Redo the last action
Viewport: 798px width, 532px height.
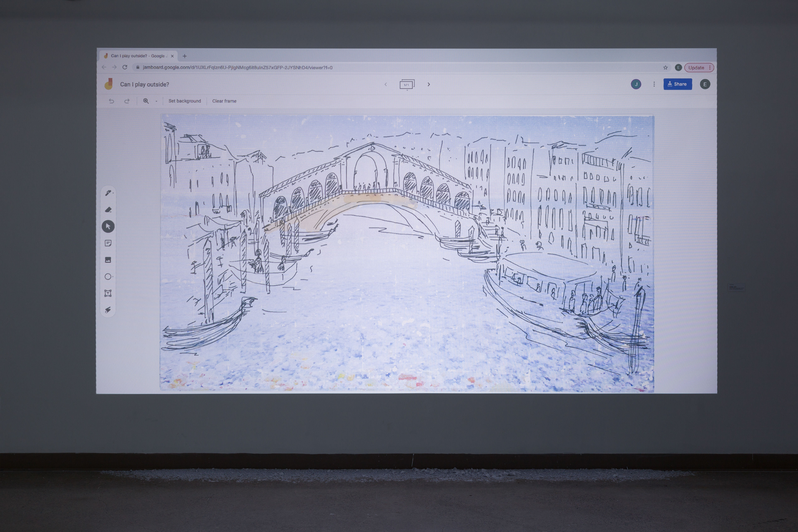127,101
